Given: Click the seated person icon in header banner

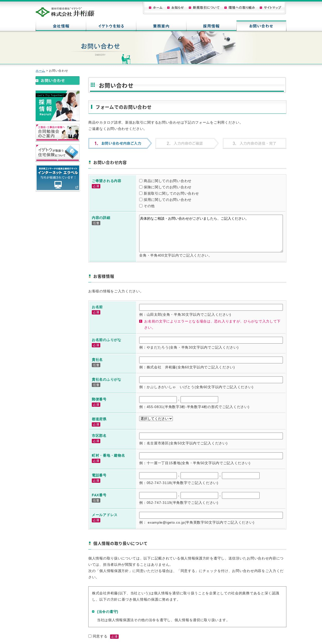Looking at the screenshot, I should click(126, 59).
